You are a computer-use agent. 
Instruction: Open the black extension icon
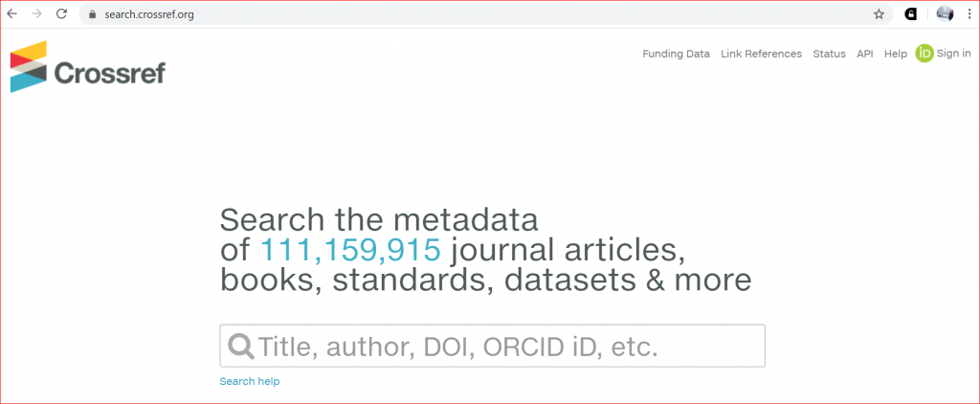[911, 14]
